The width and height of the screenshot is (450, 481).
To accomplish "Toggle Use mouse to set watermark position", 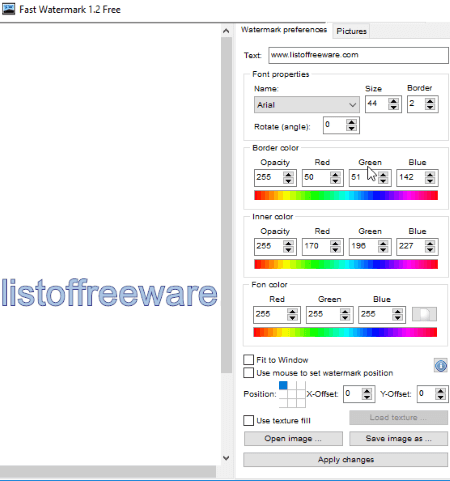I will click(x=248, y=373).
